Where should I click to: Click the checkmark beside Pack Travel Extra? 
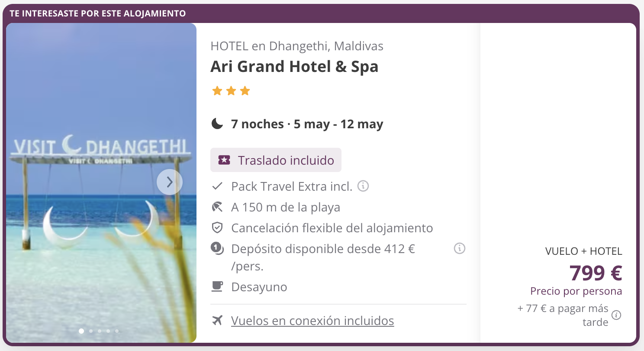point(217,186)
